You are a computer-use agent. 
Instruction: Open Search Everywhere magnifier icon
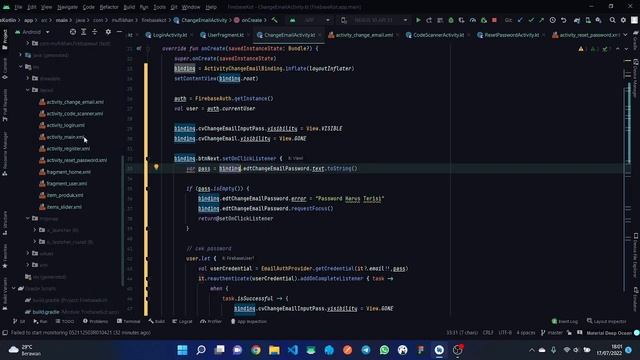(x=613, y=20)
